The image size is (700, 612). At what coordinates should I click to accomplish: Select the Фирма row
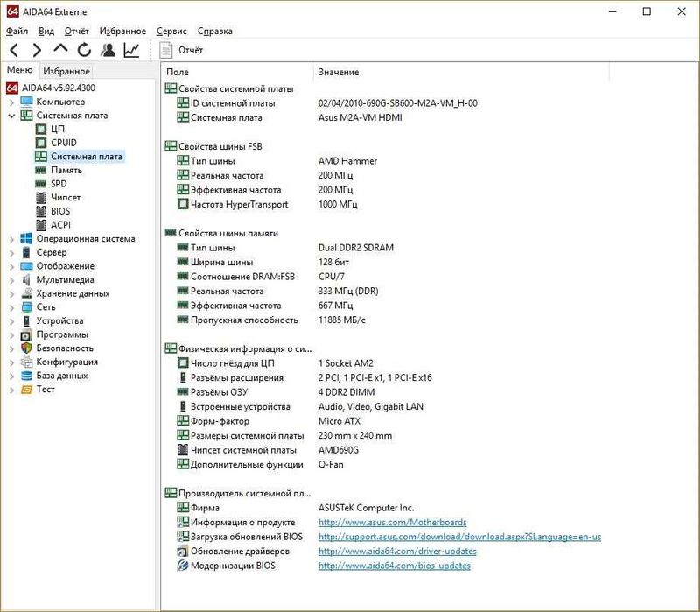[x=296, y=508]
